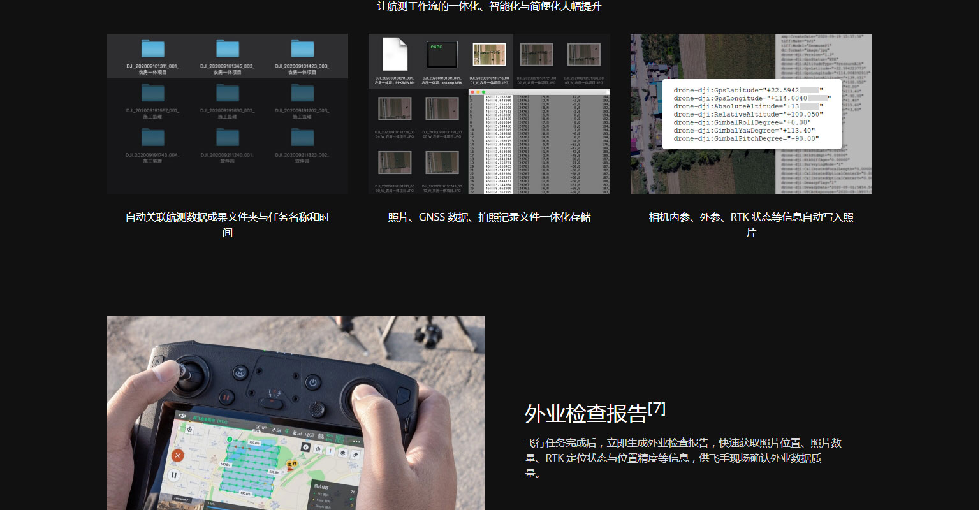This screenshot has height=510, width=980.
Task: Click the caption 自动关联航测数据成果文件夹与任务名称和时间
Action: coord(228,224)
